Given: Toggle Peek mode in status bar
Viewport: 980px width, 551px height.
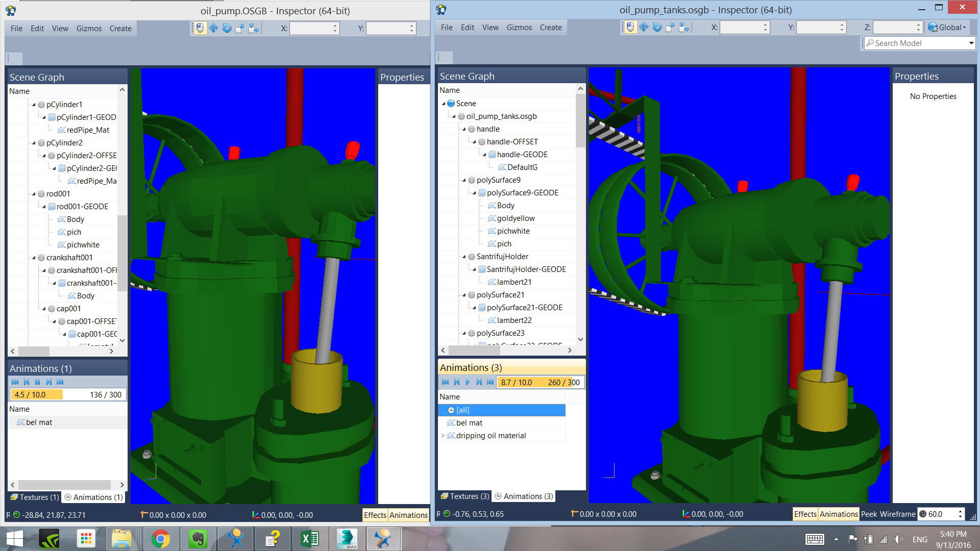Looking at the screenshot, I should (x=869, y=514).
